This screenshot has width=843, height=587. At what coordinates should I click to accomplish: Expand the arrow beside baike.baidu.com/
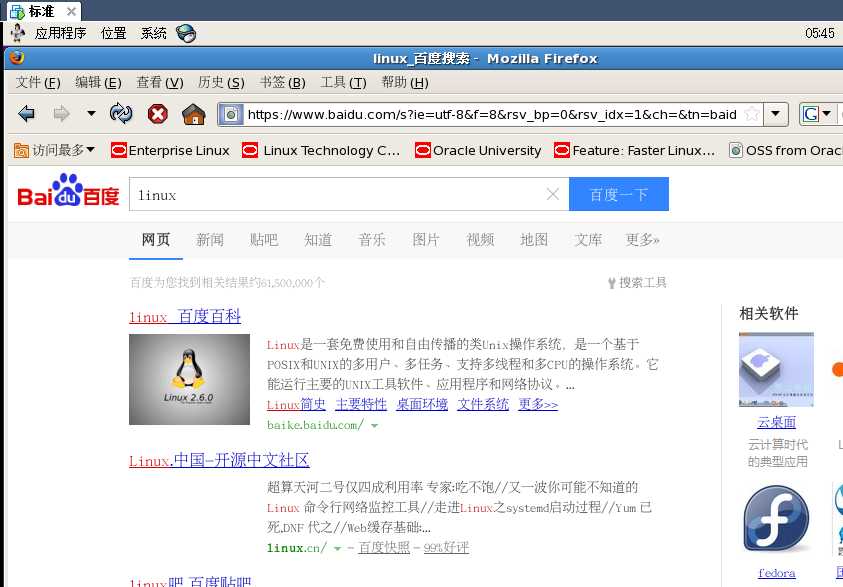click(374, 426)
